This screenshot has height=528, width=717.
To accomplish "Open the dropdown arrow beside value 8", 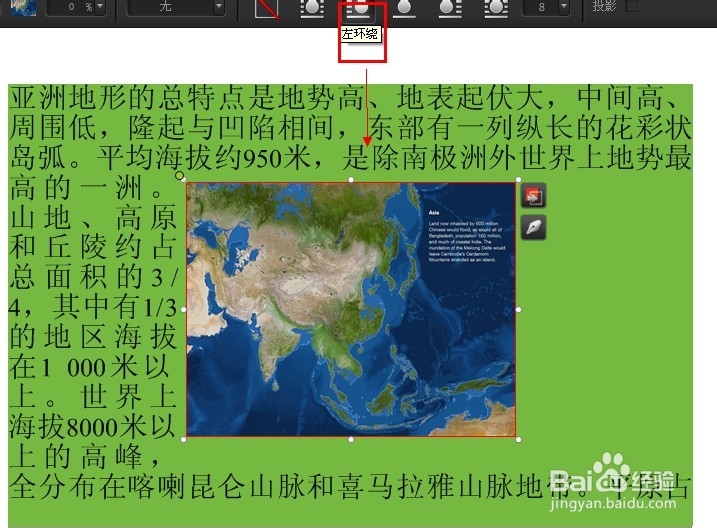I will point(564,7).
